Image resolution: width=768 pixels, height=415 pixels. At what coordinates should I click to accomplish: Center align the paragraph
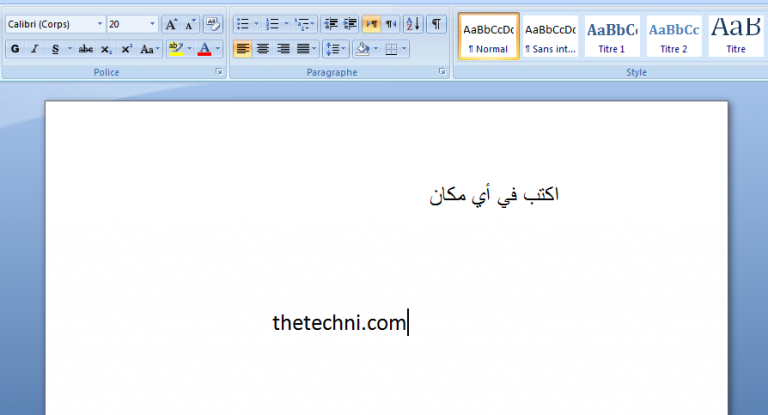[x=263, y=48]
